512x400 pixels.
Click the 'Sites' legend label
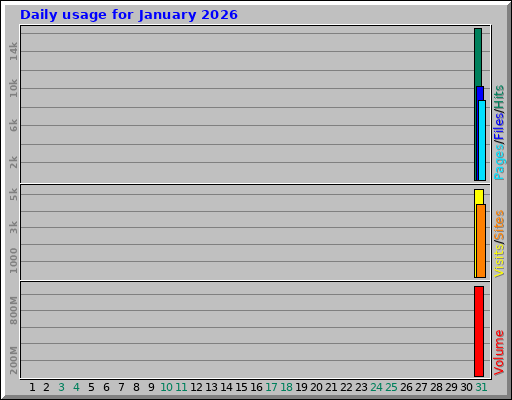[499, 226]
